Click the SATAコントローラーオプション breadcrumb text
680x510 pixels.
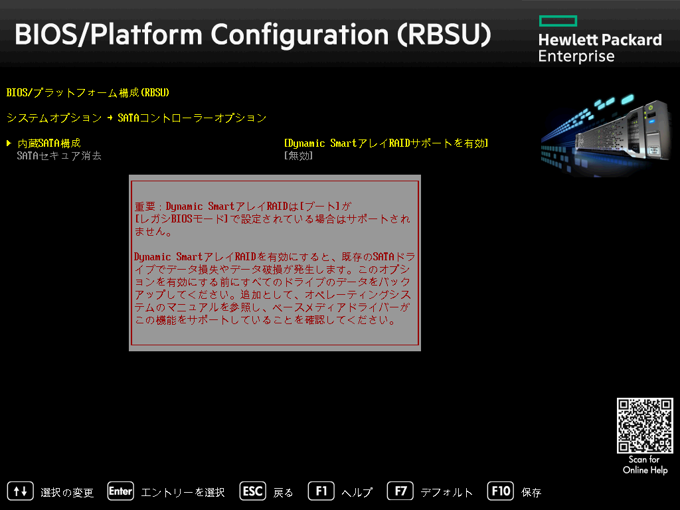pos(192,118)
